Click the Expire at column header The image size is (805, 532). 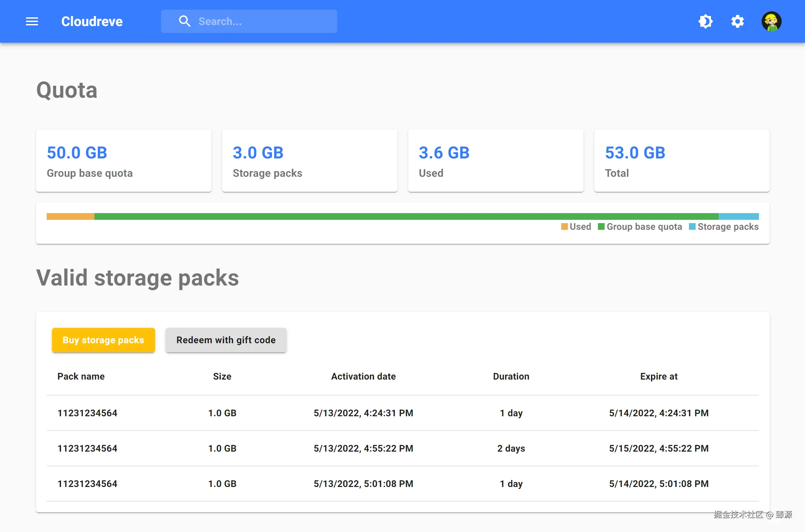click(x=659, y=376)
